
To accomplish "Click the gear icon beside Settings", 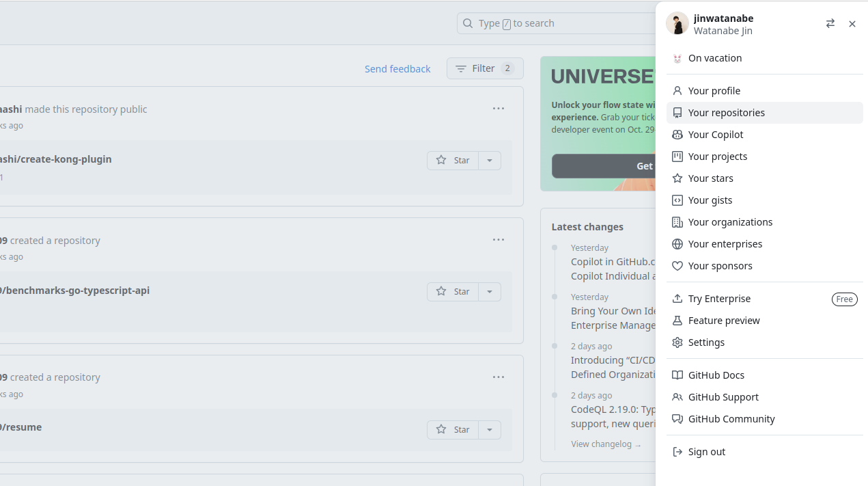I will 677,342.
